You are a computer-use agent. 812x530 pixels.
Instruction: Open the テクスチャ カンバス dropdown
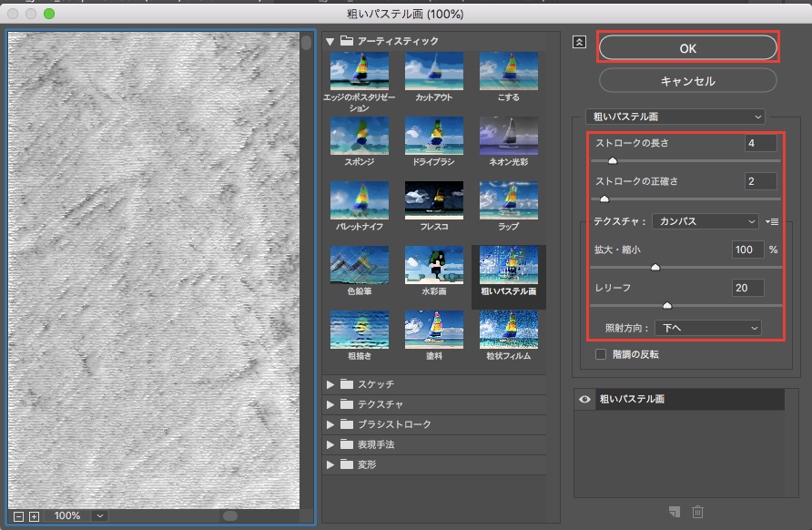pyautogui.click(x=705, y=221)
